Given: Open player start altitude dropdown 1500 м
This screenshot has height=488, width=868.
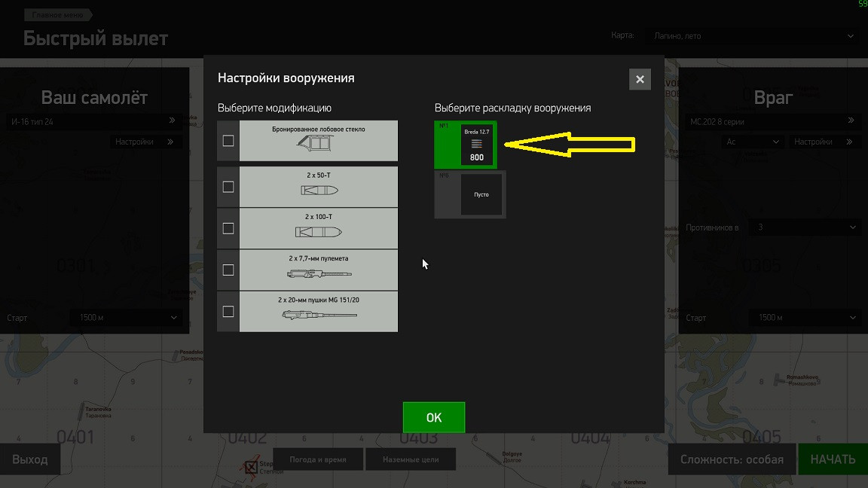Looking at the screenshot, I should coord(127,318).
